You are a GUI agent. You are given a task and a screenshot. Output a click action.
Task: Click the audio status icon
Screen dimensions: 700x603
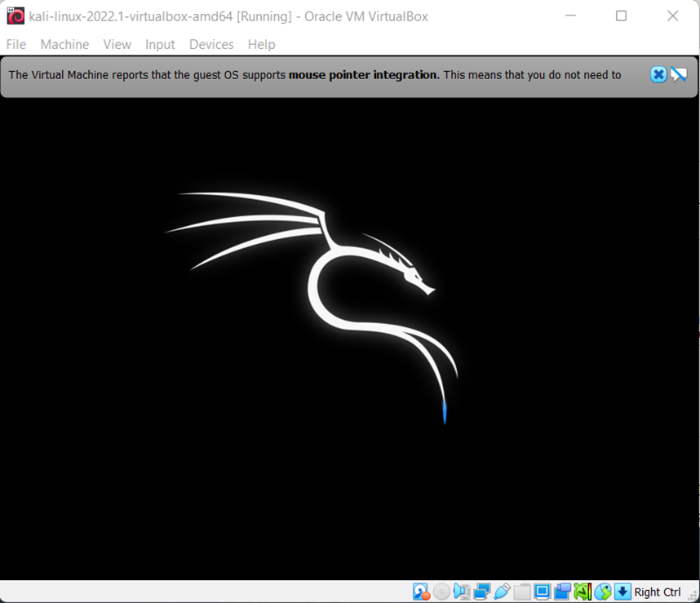(x=462, y=592)
